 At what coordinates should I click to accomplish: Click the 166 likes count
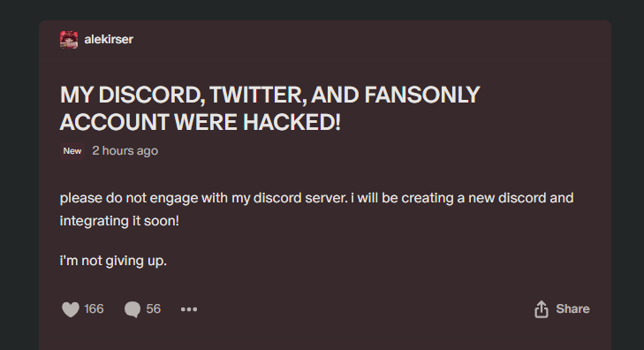pyautogui.click(x=94, y=309)
